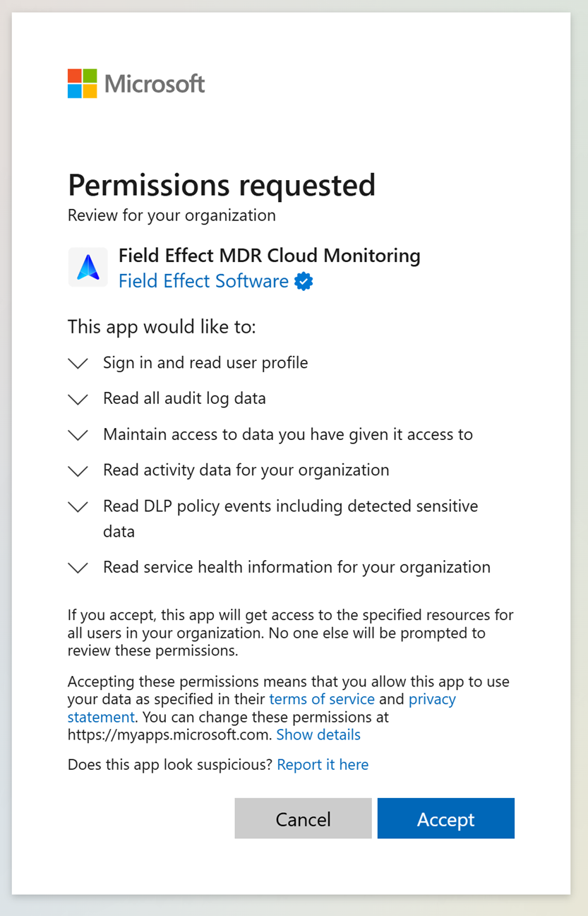Click the Field Effect app icon
Viewport: 588px width, 916px height.
[88, 268]
